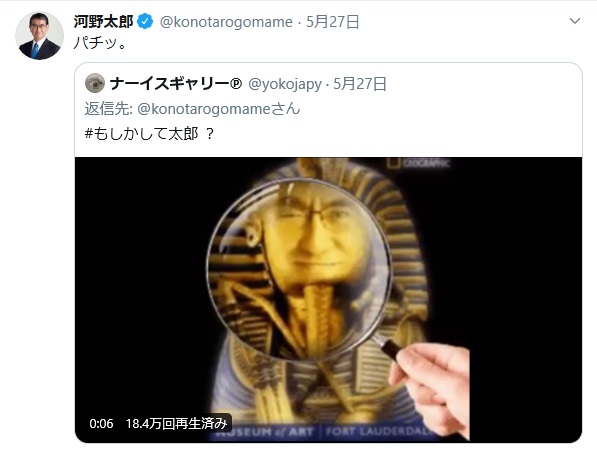Click the Museum of Art caption banner

click(324, 433)
